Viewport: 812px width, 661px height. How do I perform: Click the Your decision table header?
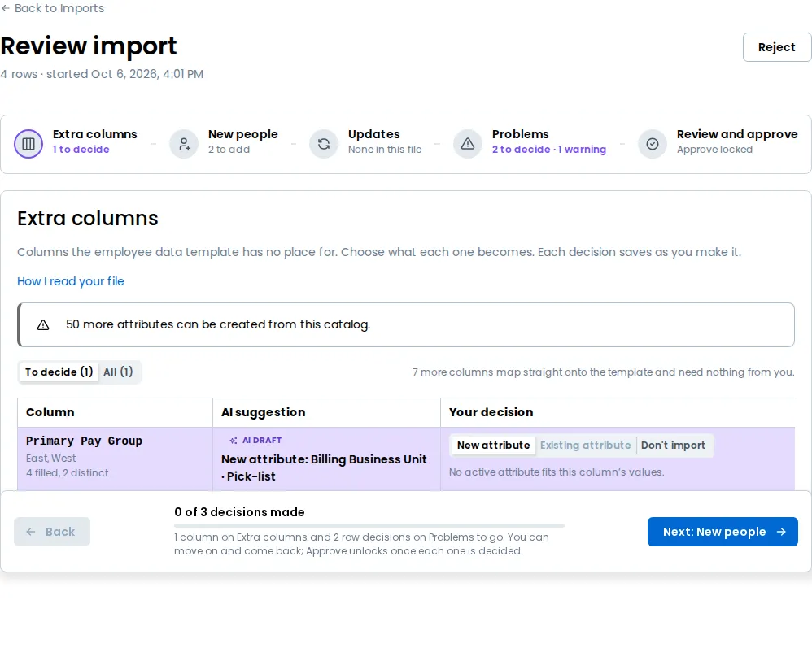click(491, 412)
